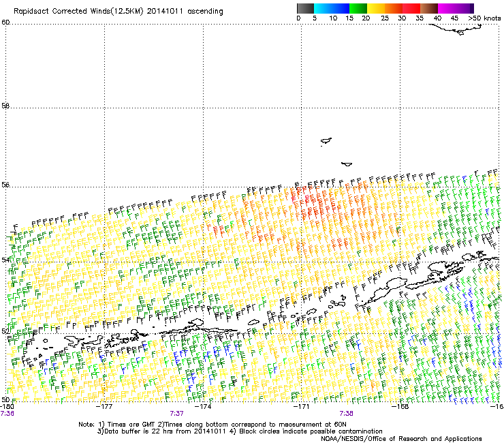Click the brown 35-40 knots color band
The image size is (504, 443).
[429, 8]
